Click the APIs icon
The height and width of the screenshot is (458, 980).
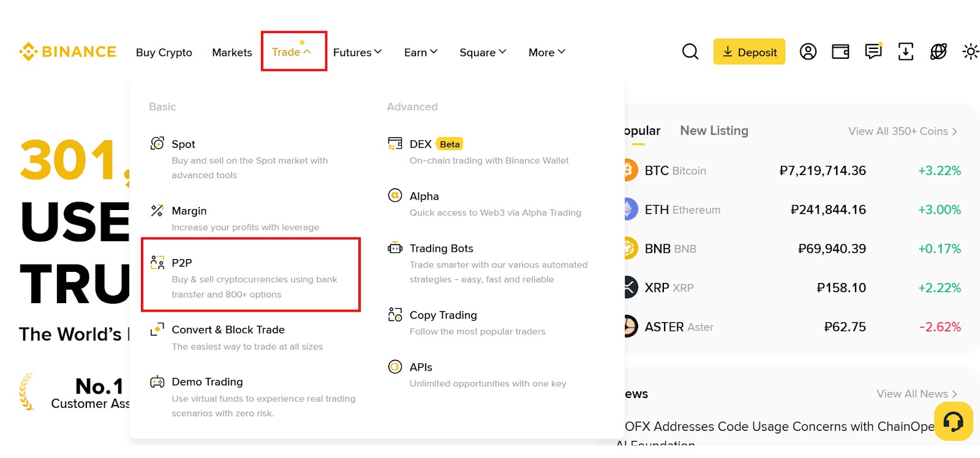pos(395,367)
